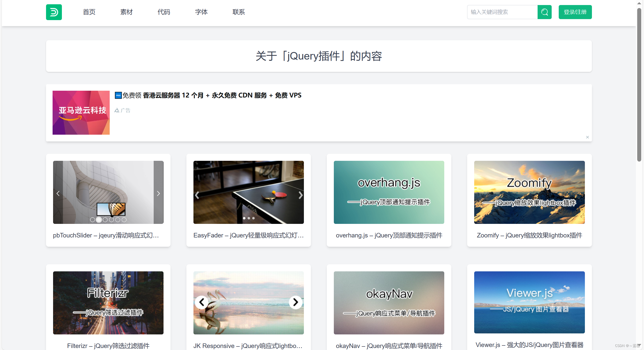
Task: Click the Filterizr city thumbnail
Action: 108,303
